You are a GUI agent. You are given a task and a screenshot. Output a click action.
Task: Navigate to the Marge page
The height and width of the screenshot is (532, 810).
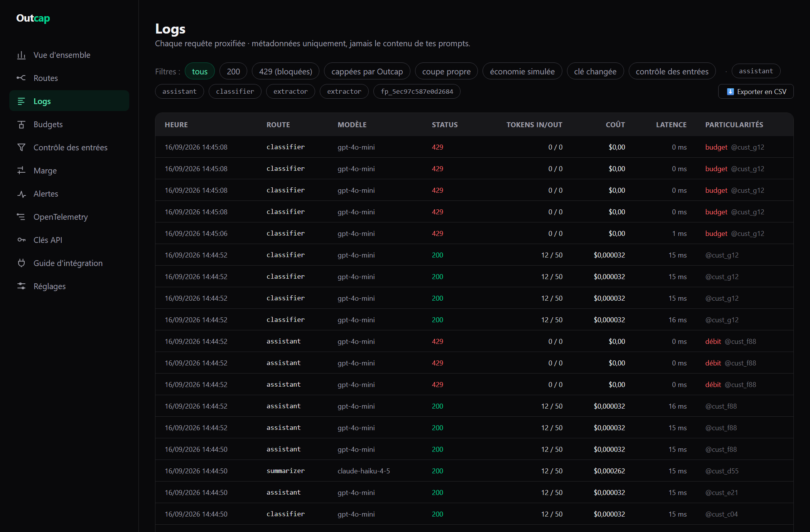[69, 171]
